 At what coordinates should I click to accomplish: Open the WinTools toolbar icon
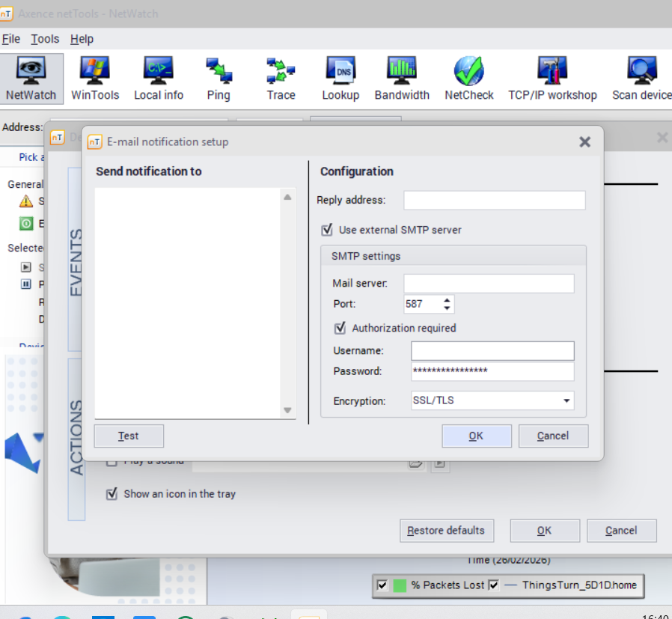[95, 79]
